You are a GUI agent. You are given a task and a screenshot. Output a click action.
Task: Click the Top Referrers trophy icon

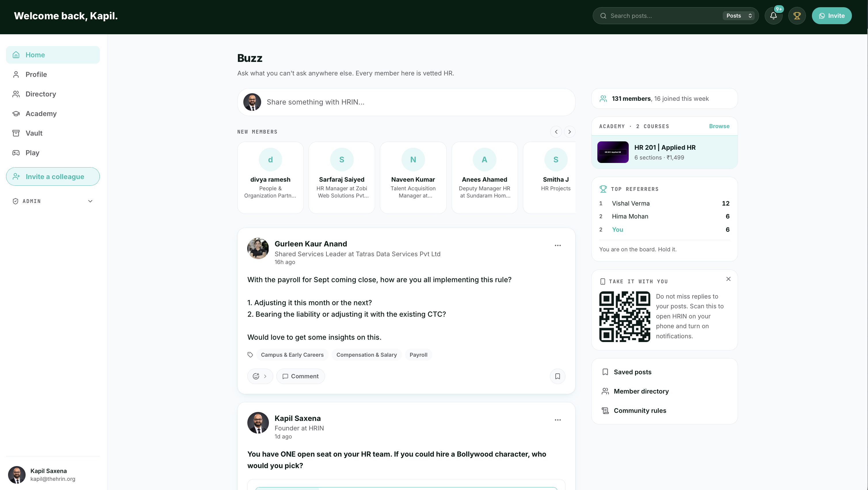(603, 189)
